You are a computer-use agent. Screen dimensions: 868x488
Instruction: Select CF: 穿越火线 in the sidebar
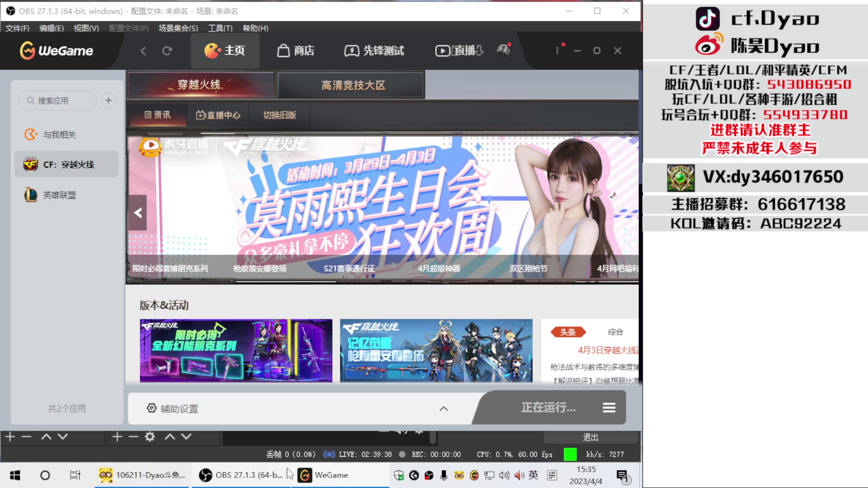coord(66,164)
